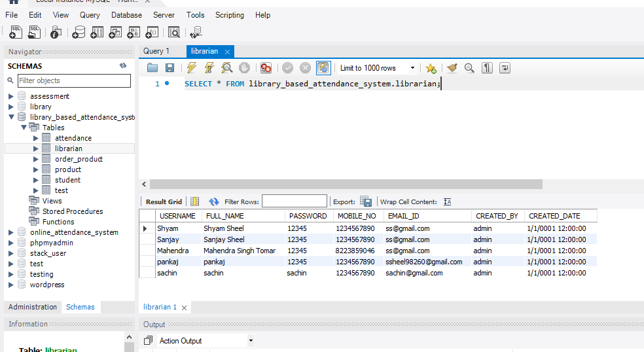Switch to Query 1 tab

(x=156, y=51)
